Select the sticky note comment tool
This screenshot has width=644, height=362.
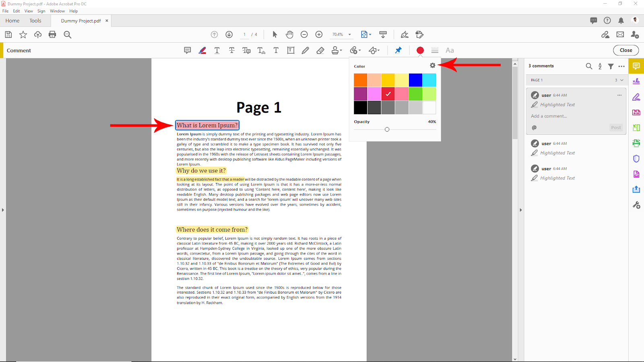(188, 50)
